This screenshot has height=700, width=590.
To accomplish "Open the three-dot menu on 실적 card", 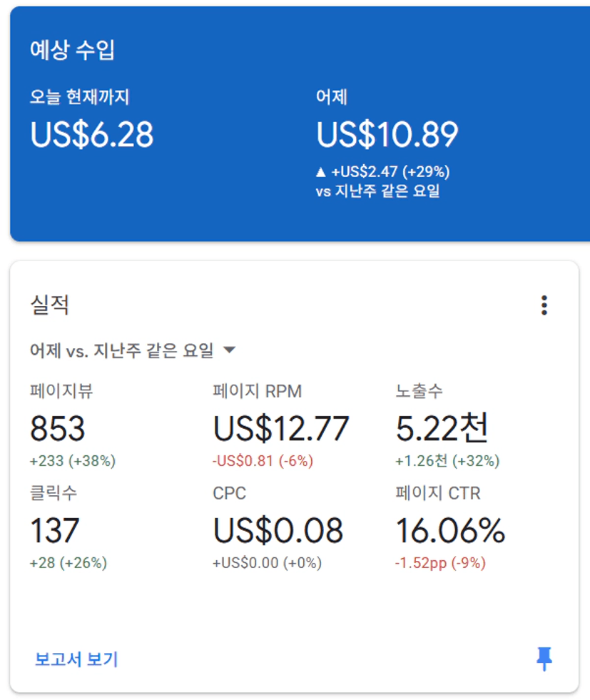I will click(544, 305).
